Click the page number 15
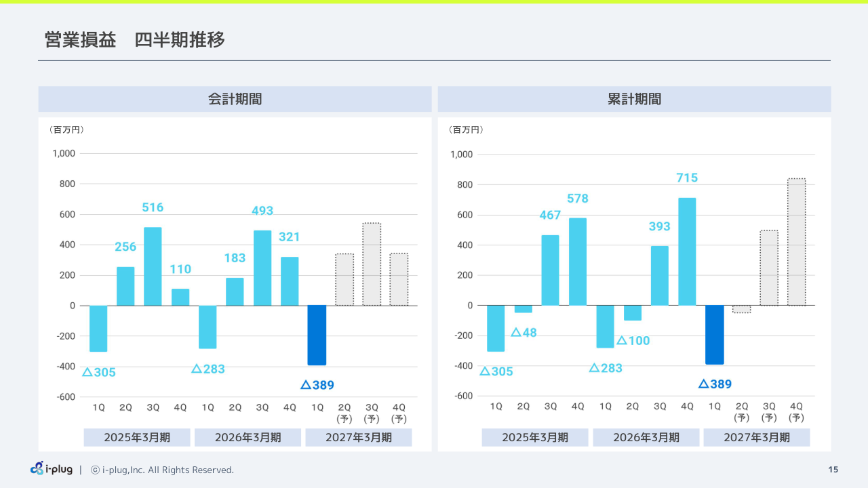The width and height of the screenshot is (868, 488). click(x=833, y=470)
